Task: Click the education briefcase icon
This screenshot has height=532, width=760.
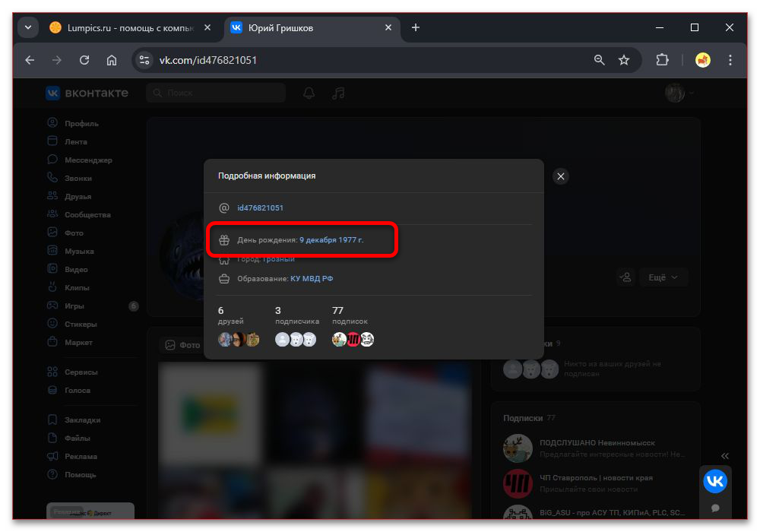Action: 224,279
